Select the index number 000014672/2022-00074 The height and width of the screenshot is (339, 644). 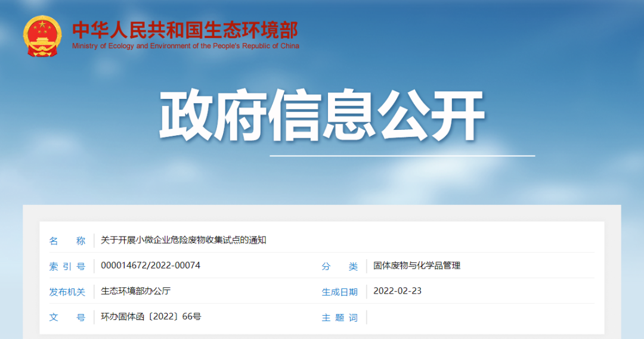pos(151,266)
